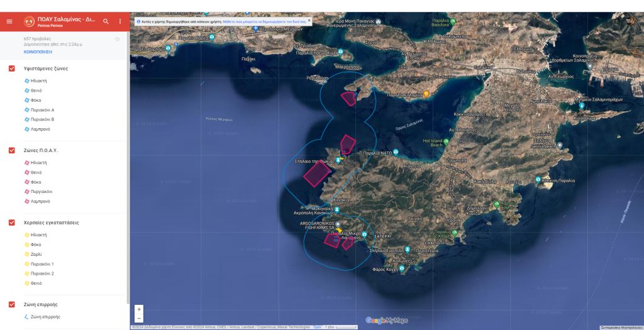Select Λαμπρανό under Ζώνες Π.Ο.Α.Υ.
The height and width of the screenshot is (330, 644).
tap(40, 201)
